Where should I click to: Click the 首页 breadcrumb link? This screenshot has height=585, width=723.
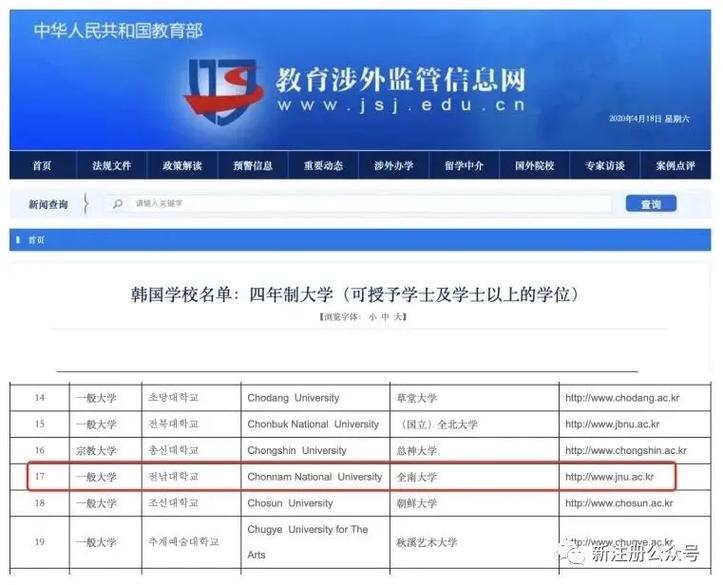(36, 240)
